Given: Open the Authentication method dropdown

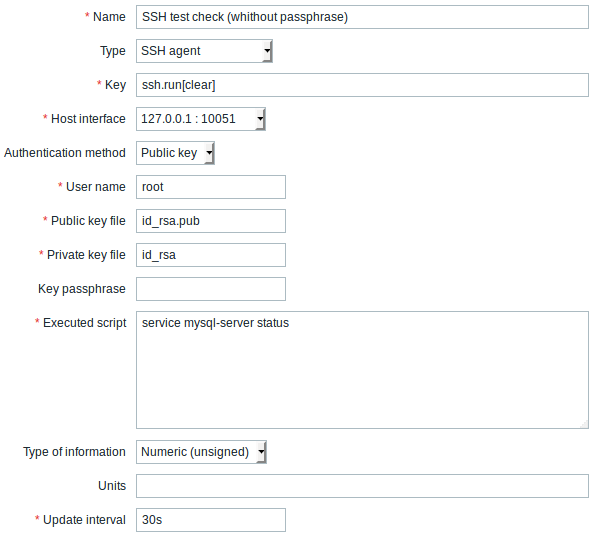Looking at the screenshot, I should (x=176, y=153).
